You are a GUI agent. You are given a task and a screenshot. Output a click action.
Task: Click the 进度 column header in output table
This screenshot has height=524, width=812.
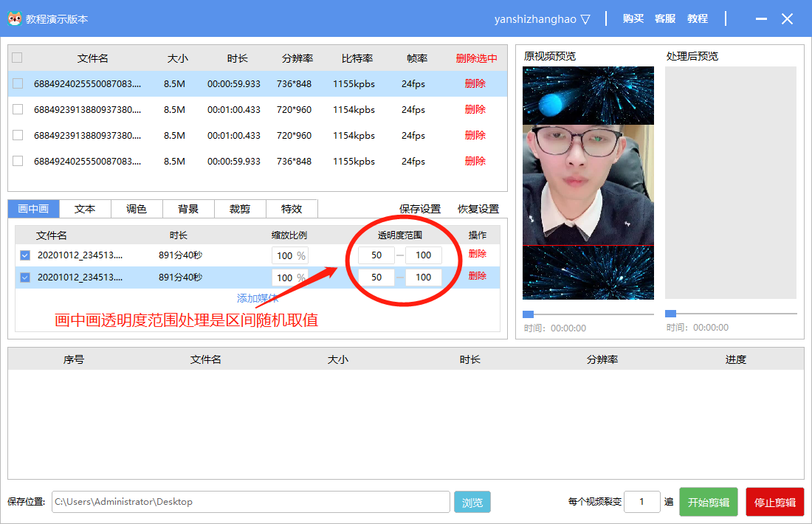735,359
